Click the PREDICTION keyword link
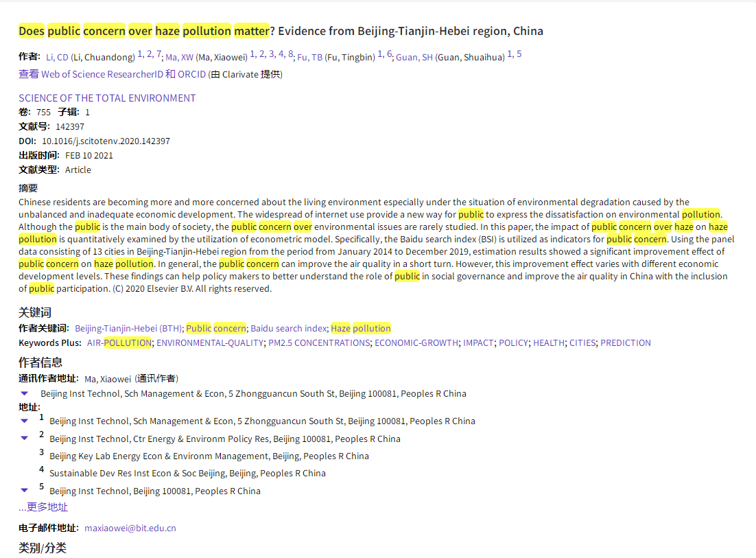Viewport: 756px width, 558px height. click(625, 342)
